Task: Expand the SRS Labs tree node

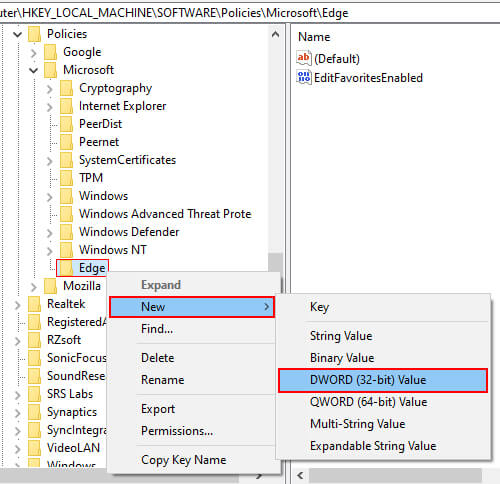Action: 17,394
